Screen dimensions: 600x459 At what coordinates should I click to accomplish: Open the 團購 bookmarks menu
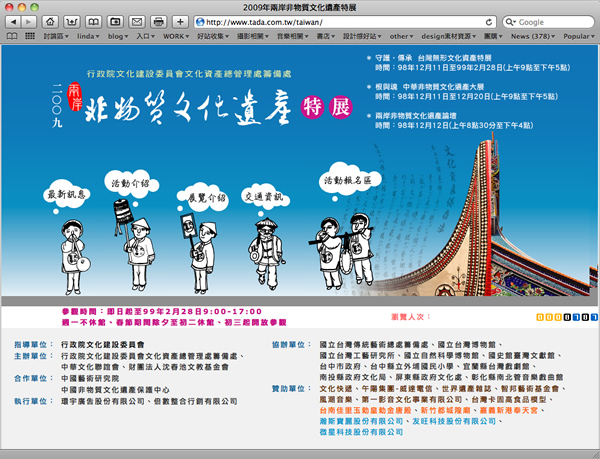[x=493, y=36]
